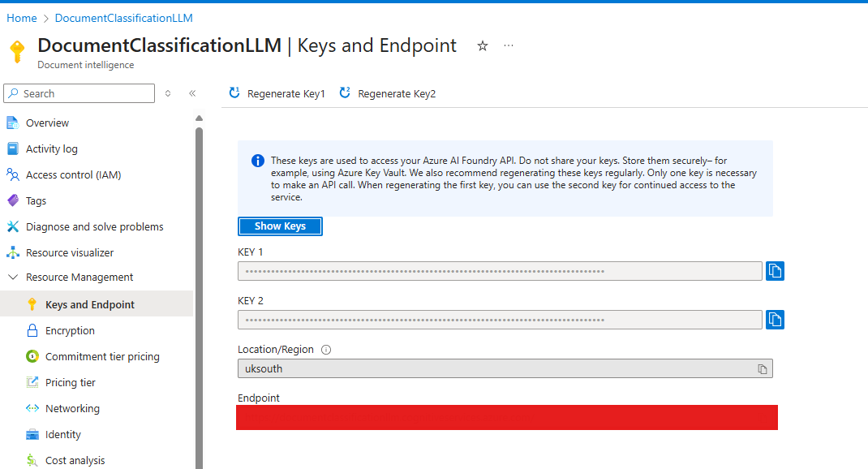Open Activity log
Image resolution: width=868 pixels, height=469 pixels.
[x=51, y=149]
